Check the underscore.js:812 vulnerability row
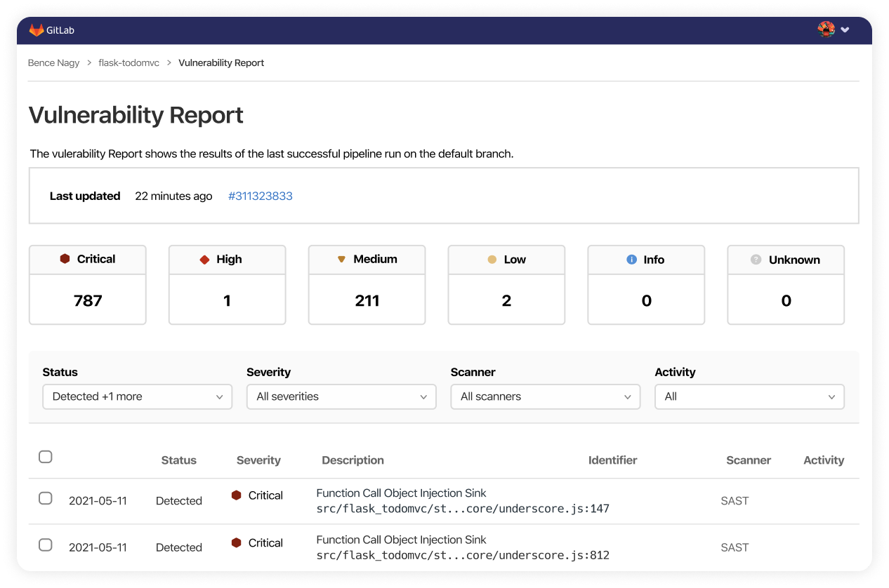This screenshot has width=889, height=588. [x=46, y=544]
